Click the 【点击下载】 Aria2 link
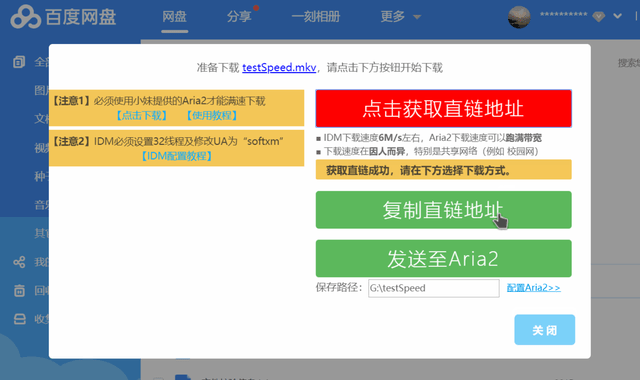This screenshot has height=380, width=640. pyautogui.click(x=142, y=116)
